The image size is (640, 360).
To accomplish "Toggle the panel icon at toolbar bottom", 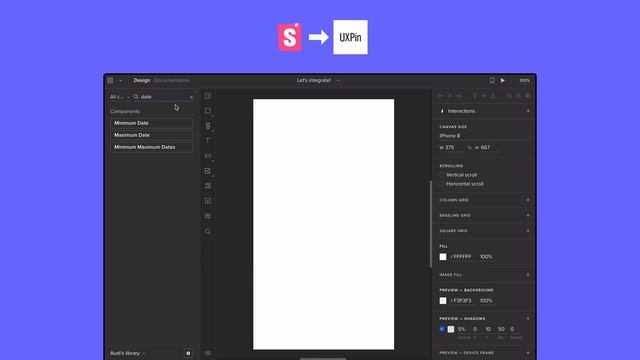I will 208,353.
